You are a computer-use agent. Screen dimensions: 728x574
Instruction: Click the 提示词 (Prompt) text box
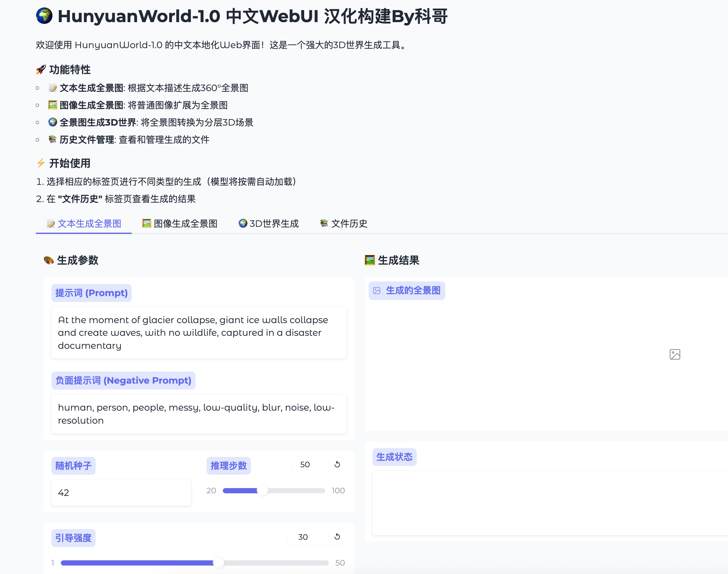(x=198, y=333)
